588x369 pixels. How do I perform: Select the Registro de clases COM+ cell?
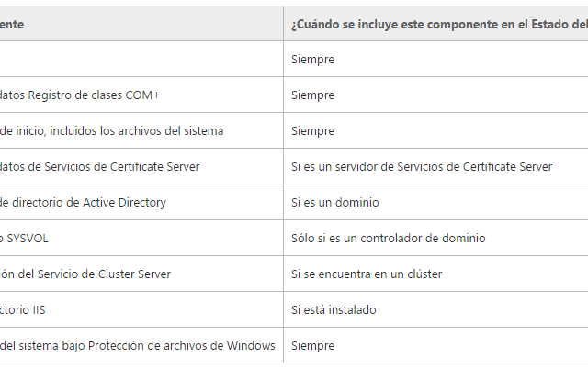tap(141, 95)
